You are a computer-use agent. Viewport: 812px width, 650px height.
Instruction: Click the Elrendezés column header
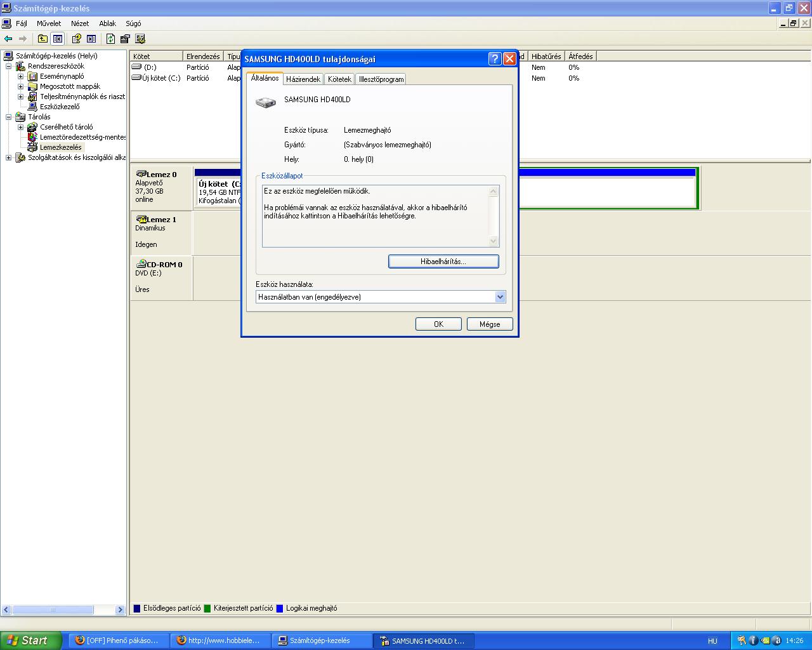pos(204,56)
